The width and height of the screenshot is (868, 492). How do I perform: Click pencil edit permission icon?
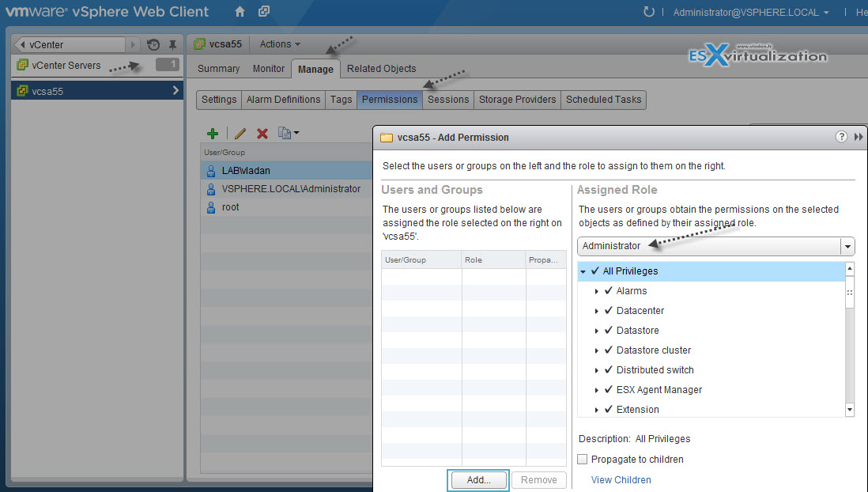click(x=240, y=134)
